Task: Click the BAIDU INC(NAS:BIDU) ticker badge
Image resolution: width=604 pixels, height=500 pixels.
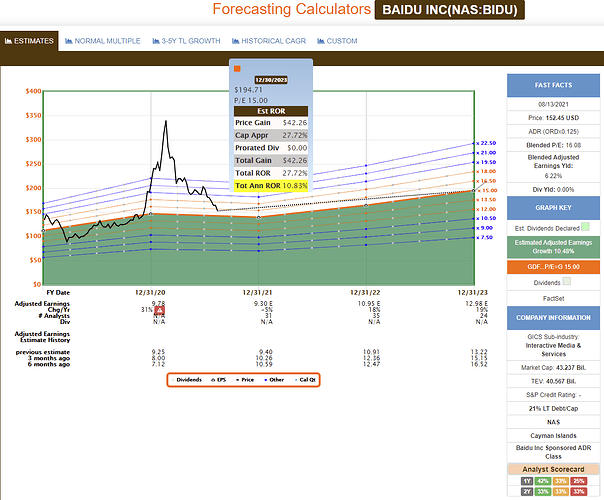Action: 450,10
